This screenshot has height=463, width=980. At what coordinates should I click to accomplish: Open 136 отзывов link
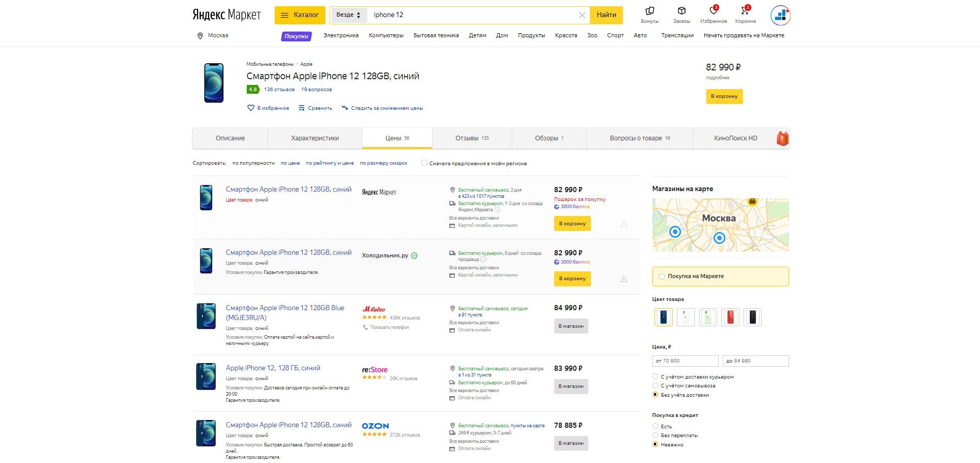(279, 90)
